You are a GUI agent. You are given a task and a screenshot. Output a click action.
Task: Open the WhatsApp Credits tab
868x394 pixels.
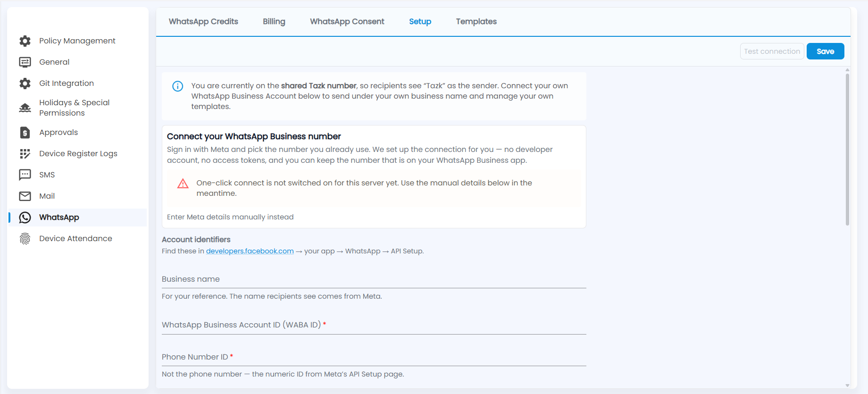pyautogui.click(x=203, y=22)
